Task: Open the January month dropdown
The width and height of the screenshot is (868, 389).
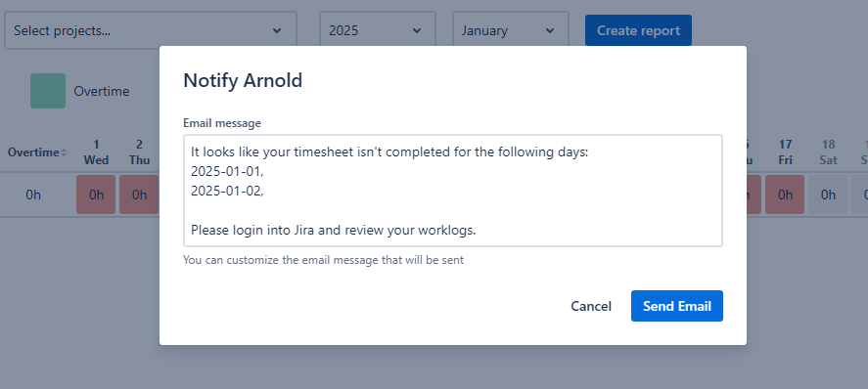Action: [511, 30]
